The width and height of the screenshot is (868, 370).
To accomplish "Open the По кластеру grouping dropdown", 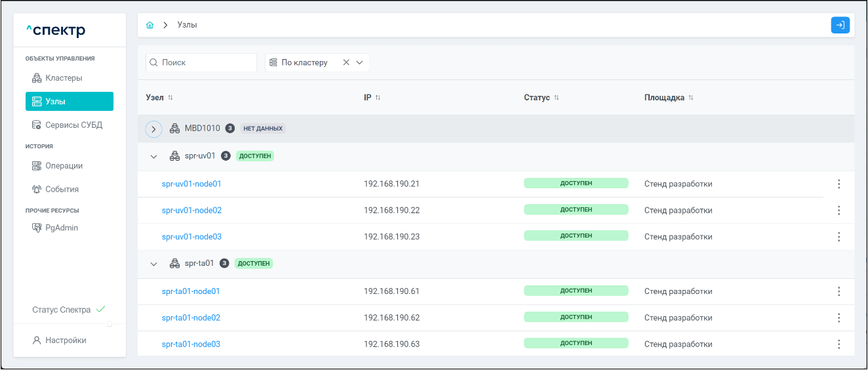I will coord(359,63).
